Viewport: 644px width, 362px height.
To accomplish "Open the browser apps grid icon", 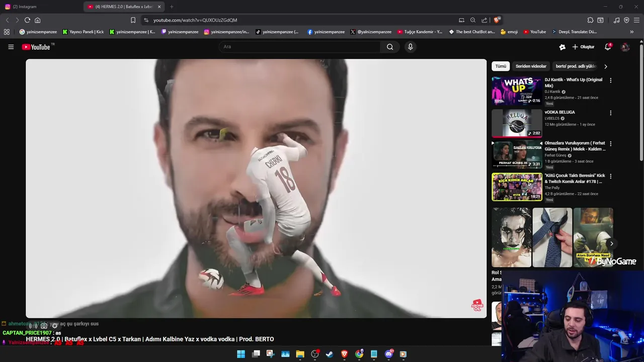I will 7,32.
